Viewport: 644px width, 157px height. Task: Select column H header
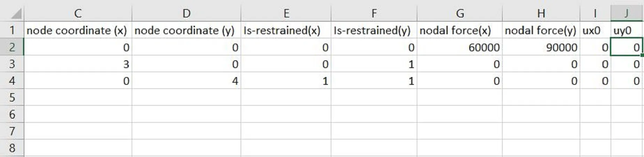(541, 14)
